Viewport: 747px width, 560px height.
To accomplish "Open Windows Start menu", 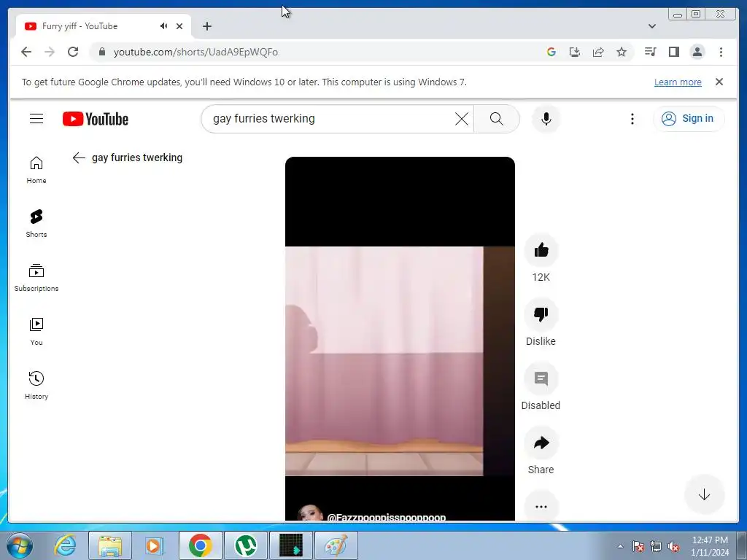I will coord(19,545).
